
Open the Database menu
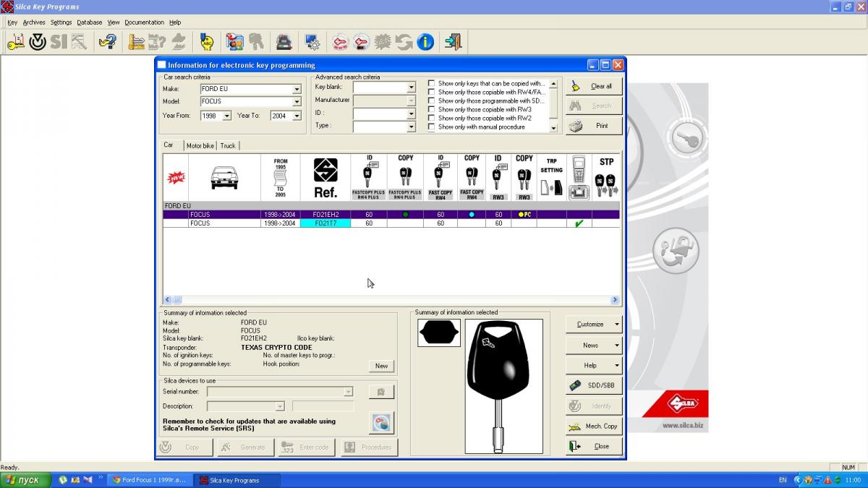[x=89, y=22]
